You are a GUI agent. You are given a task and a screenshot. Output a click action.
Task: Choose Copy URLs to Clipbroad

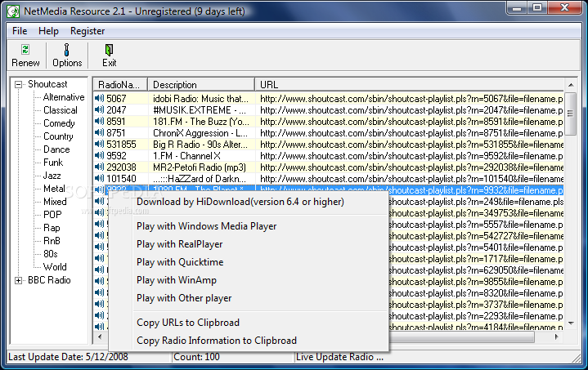(x=188, y=323)
